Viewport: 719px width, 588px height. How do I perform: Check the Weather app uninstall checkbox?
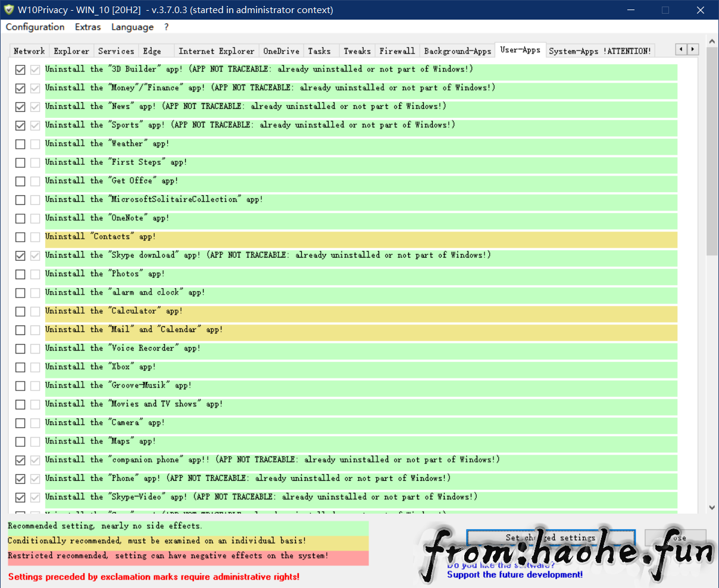click(x=20, y=144)
